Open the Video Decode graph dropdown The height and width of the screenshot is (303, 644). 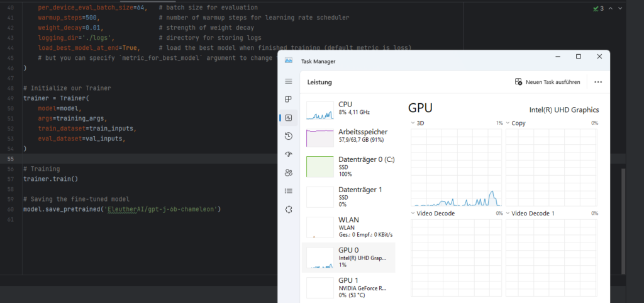point(413,214)
